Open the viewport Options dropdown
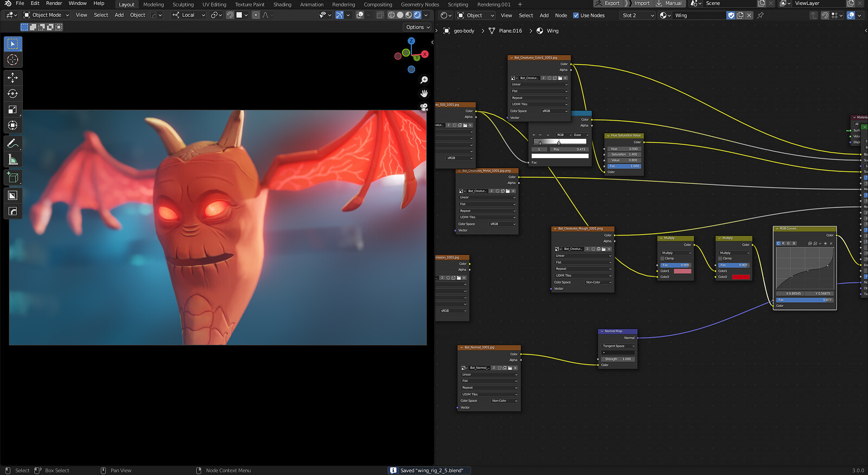 [417, 27]
